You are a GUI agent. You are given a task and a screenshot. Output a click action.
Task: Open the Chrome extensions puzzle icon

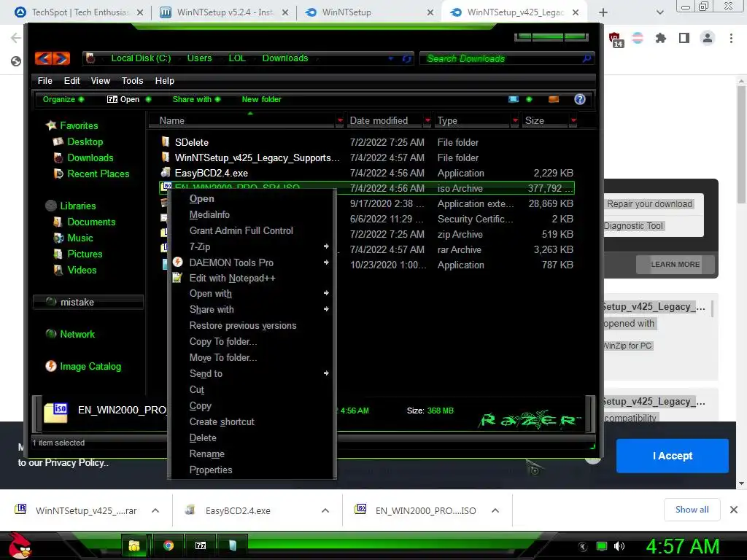[x=661, y=38]
